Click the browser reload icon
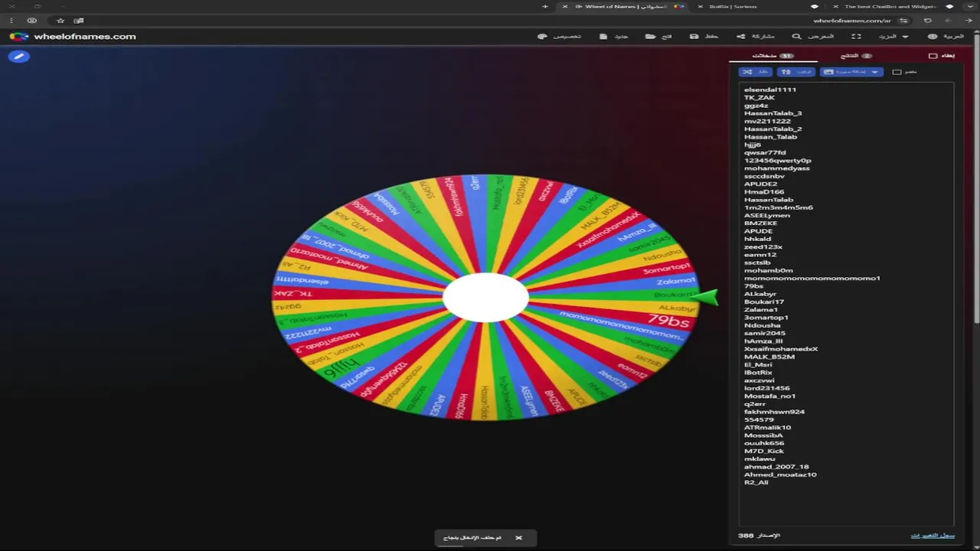 click(x=928, y=21)
